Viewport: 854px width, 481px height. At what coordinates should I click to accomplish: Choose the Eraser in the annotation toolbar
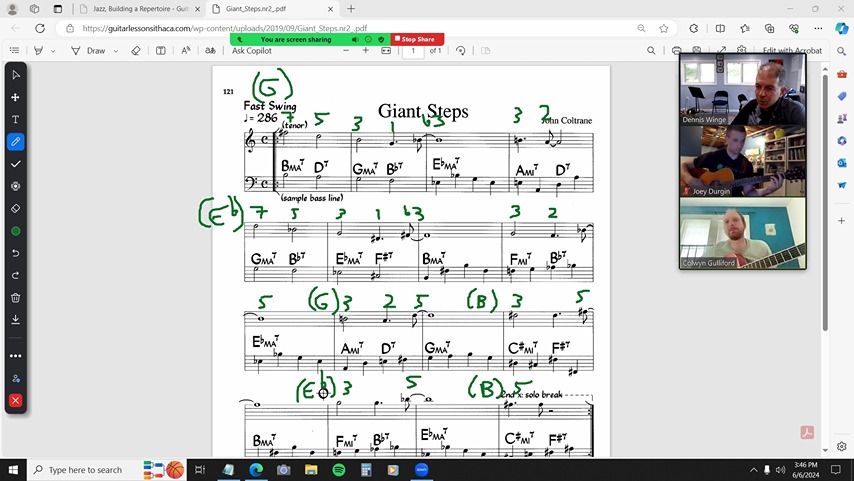pyautogui.click(x=15, y=209)
